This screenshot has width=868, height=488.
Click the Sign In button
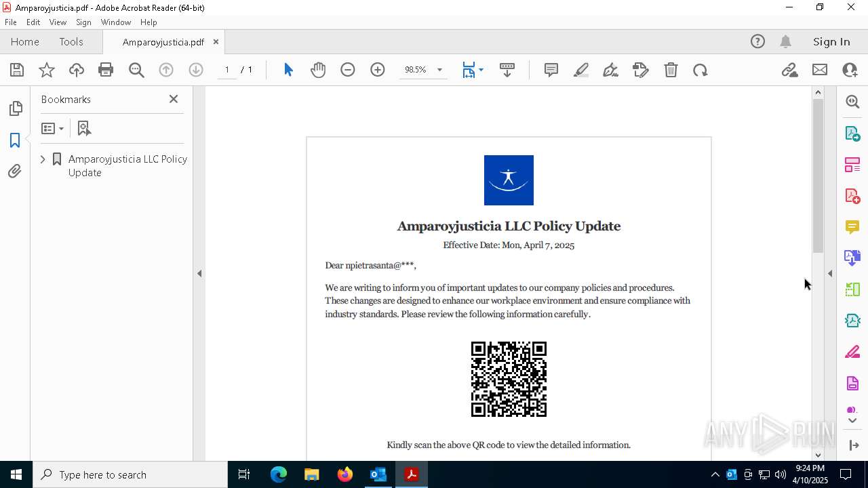click(x=831, y=41)
